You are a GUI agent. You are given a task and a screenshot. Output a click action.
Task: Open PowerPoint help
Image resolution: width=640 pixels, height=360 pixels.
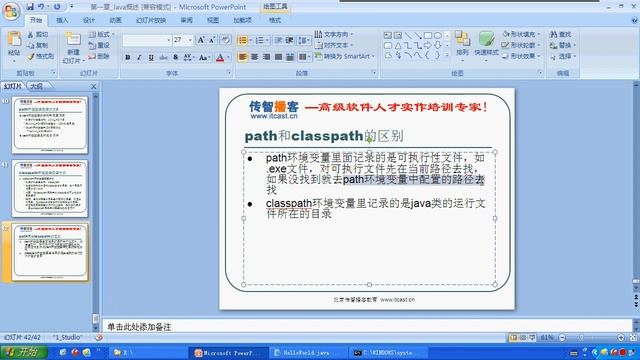[x=635, y=20]
